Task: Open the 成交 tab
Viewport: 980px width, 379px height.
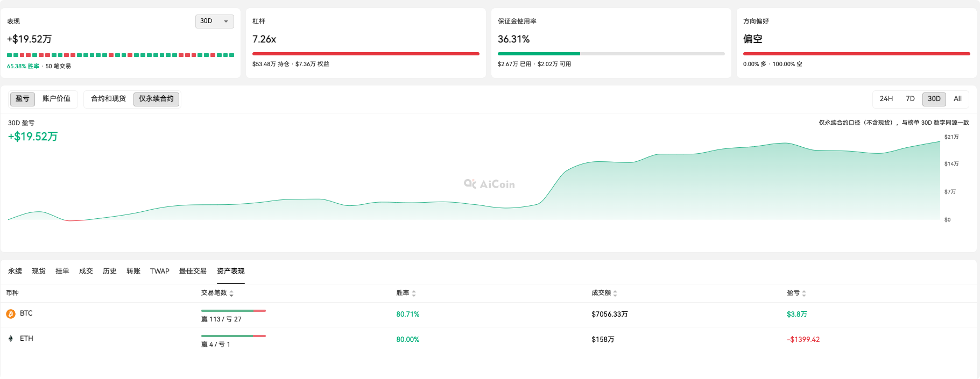Action: point(86,271)
